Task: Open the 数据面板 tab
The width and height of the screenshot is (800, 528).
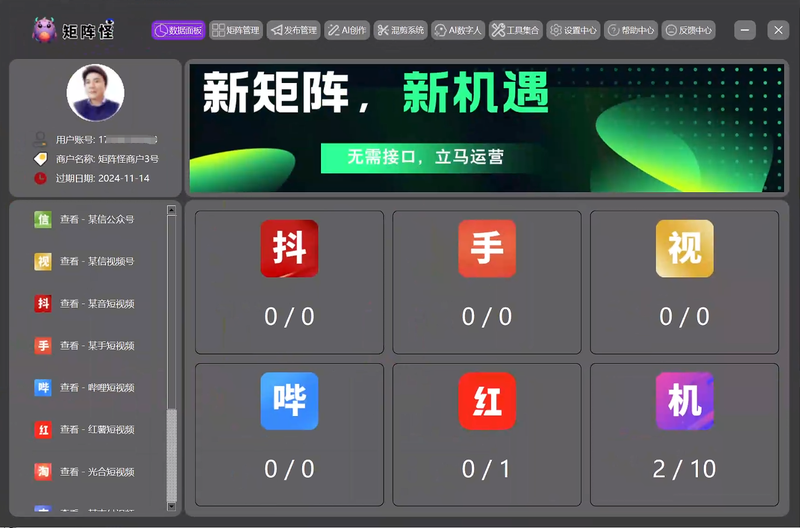Action: [178, 31]
